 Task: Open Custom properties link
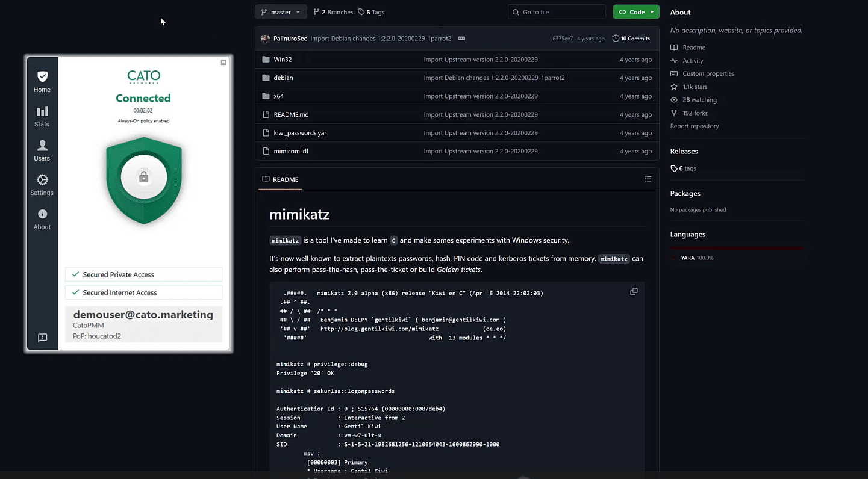coord(702,74)
